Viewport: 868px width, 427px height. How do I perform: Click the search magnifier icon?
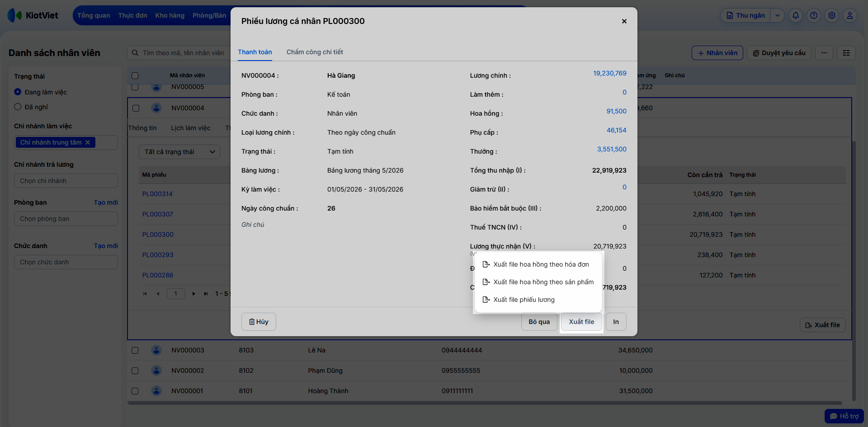tap(135, 53)
